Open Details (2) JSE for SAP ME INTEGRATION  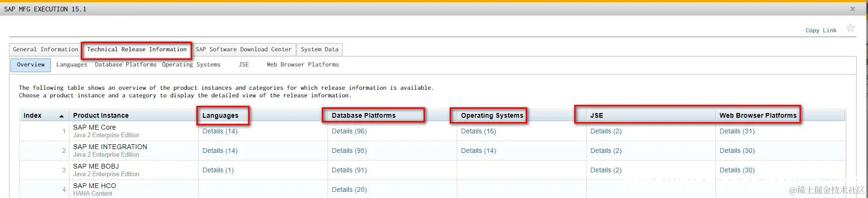point(606,151)
